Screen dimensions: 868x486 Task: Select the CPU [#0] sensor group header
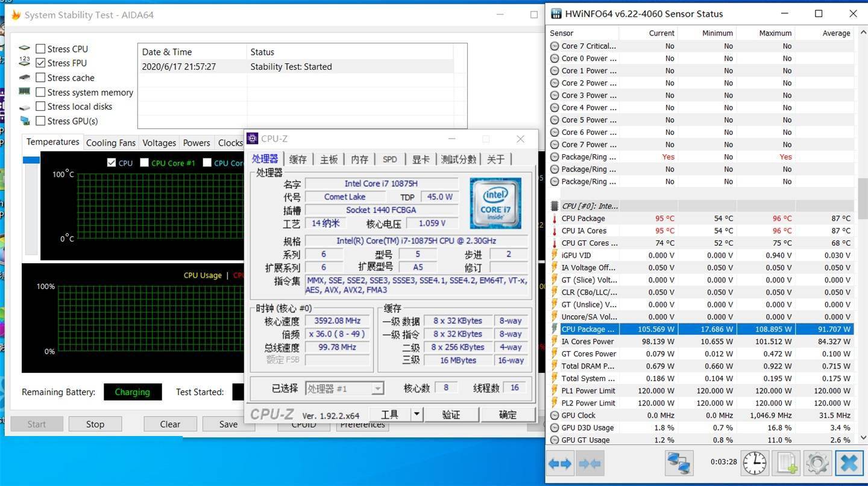[700, 206]
